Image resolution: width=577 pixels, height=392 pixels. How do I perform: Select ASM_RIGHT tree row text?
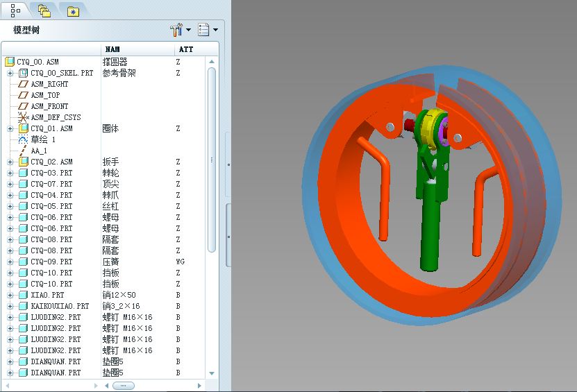click(49, 84)
